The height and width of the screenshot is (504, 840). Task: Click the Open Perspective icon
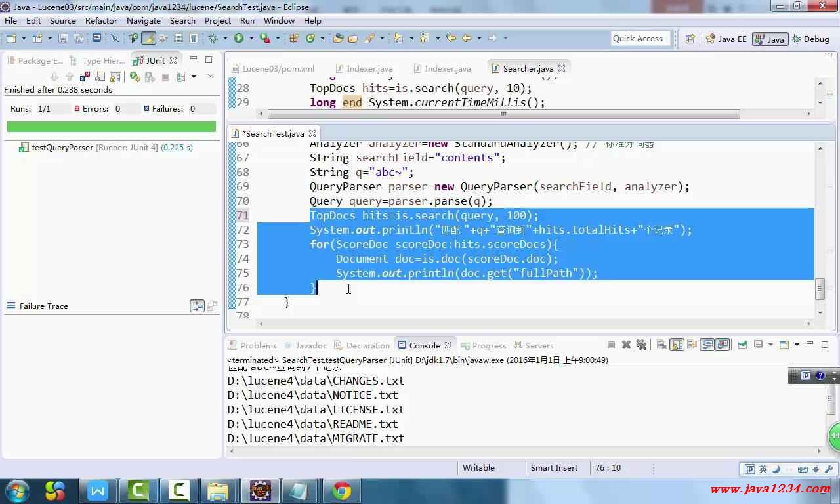690,39
